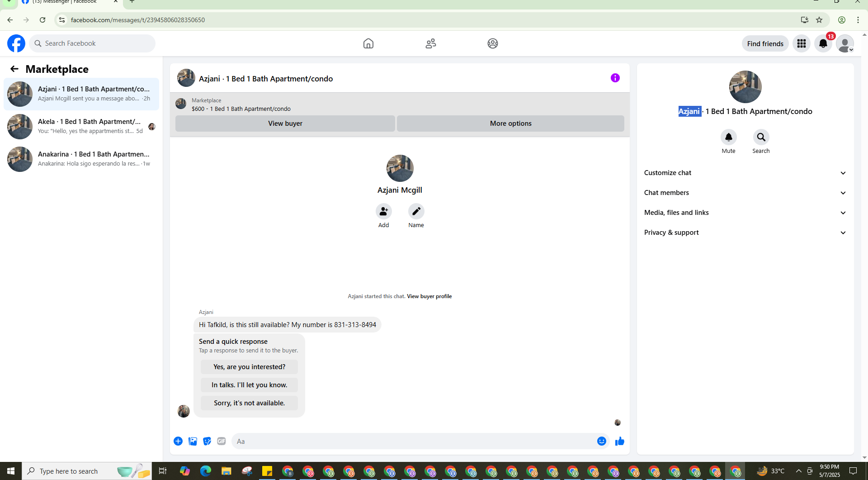This screenshot has height=480, width=868.
Task: Click Azjani's avatar in chat header
Action: (186, 78)
